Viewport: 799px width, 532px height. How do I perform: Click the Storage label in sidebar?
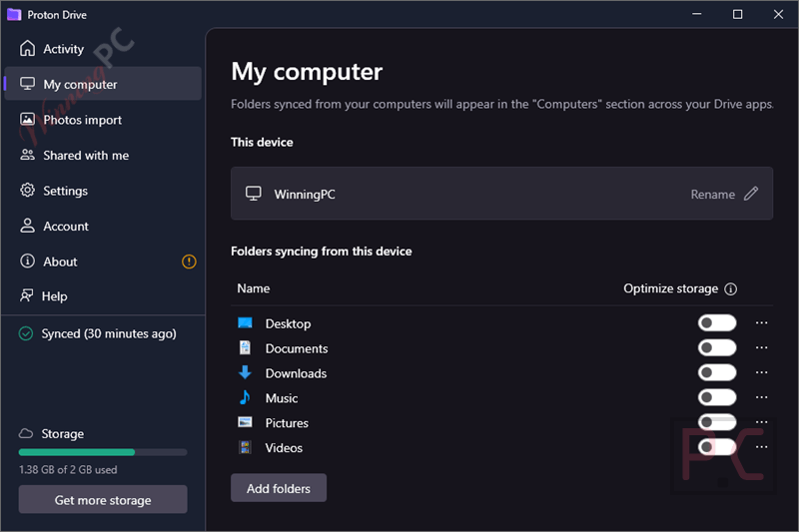(x=62, y=434)
